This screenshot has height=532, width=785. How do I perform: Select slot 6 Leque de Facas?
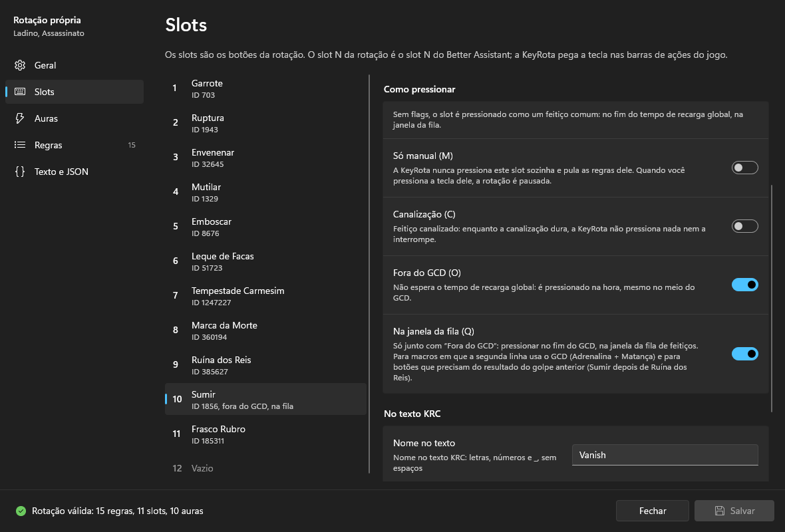pos(265,261)
